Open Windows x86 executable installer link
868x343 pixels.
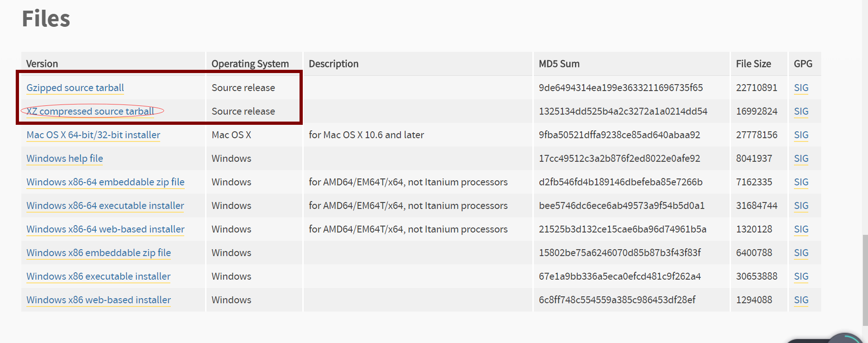pos(98,276)
